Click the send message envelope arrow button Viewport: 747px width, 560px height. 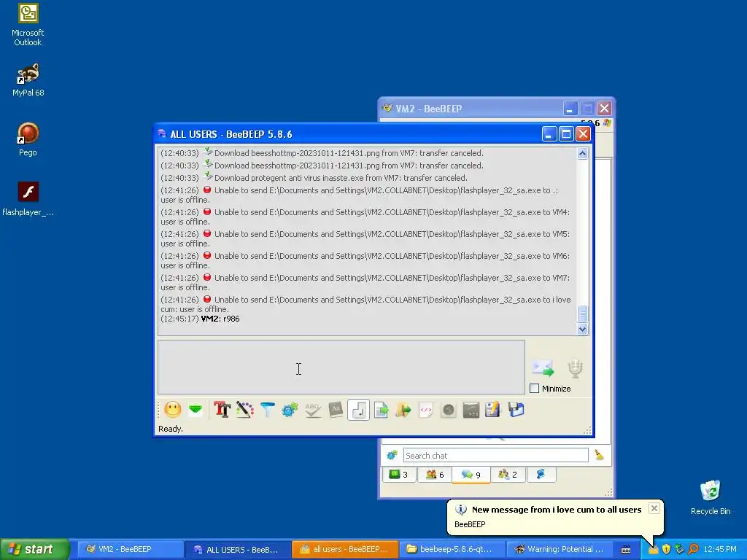click(543, 368)
